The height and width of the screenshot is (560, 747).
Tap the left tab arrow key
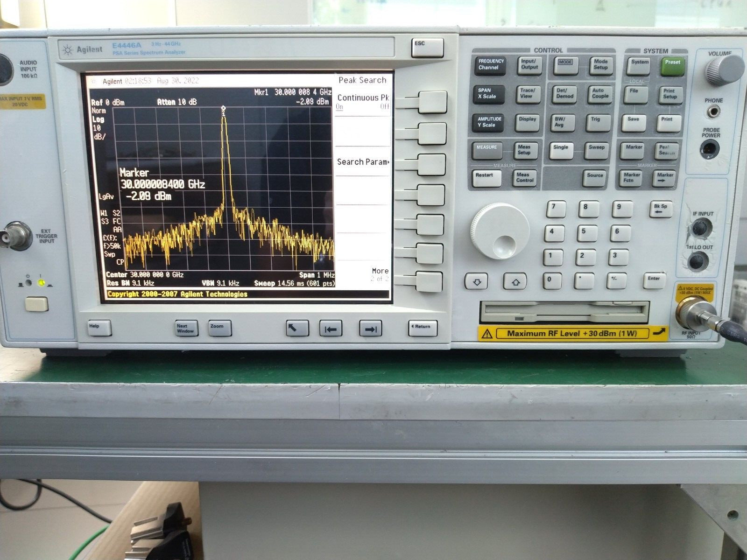(331, 329)
